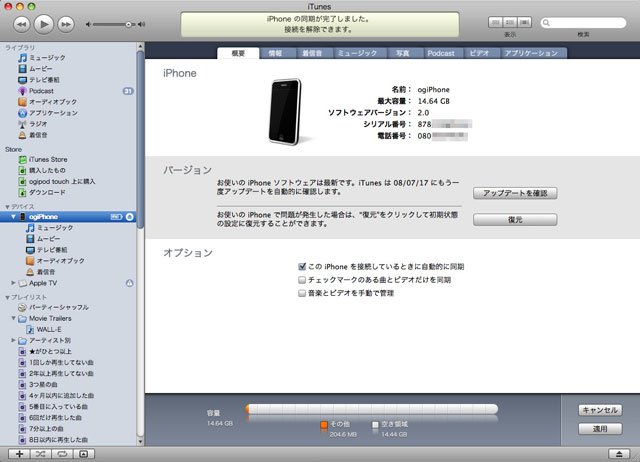Toggle repeat with the bottom bar icon
This screenshot has width=640, height=462.
pos(62,454)
